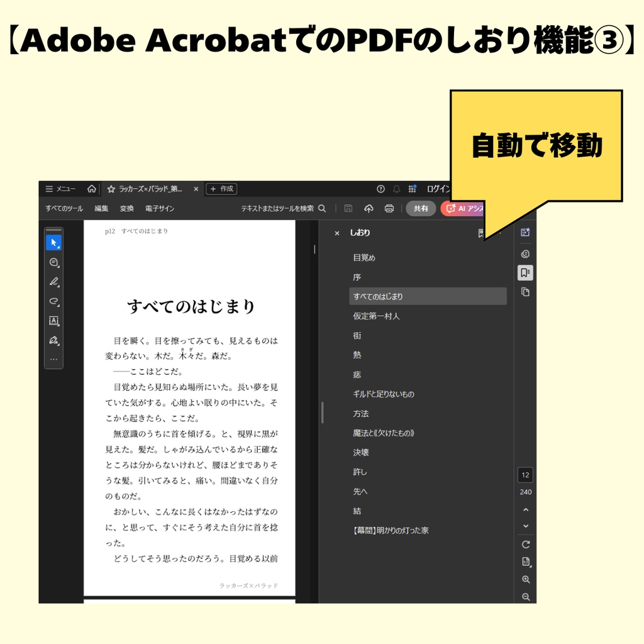Viewport: 644px width, 644px height.
Task: Close the しおり panel with X
Action: pos(337,233)
